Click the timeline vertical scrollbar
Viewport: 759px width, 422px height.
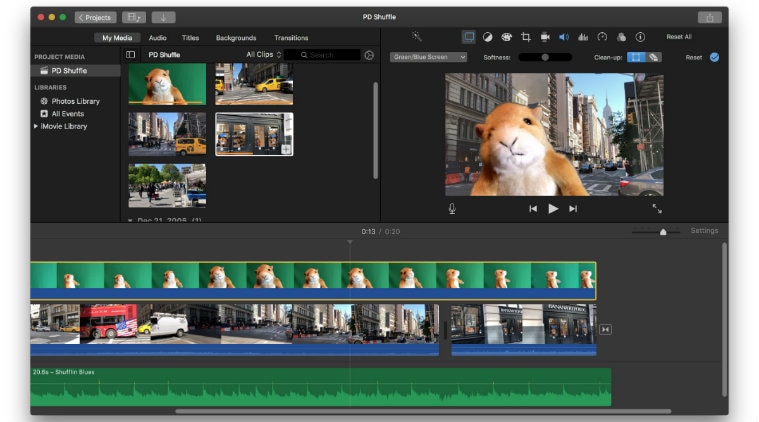[724, 319]
